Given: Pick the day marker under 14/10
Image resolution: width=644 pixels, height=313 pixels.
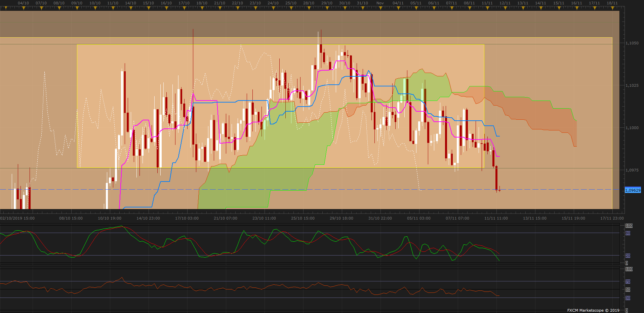Looking at the screenshot, I should click(131, 8).
